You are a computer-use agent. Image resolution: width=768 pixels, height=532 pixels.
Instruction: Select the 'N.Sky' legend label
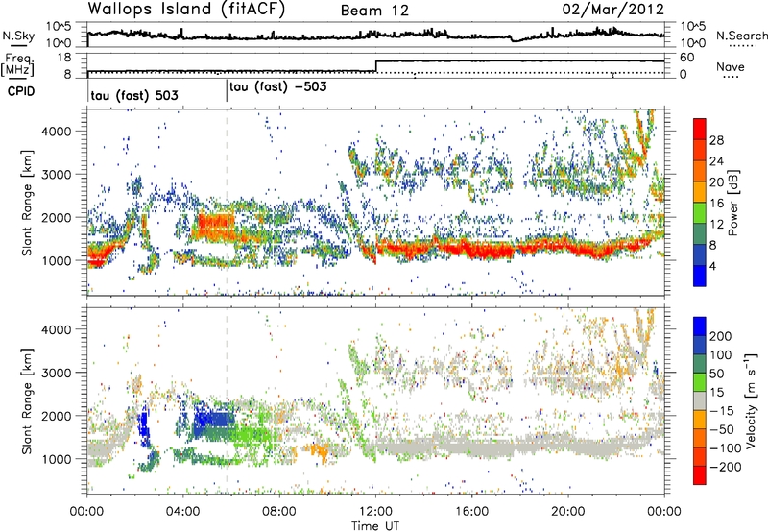click(x=18, y=36)
